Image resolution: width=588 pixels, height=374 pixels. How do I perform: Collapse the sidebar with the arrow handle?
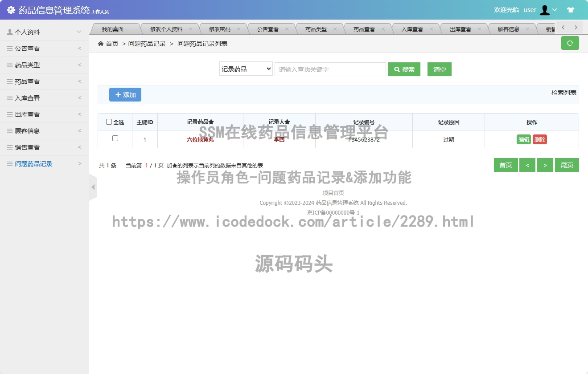(x=93, y=187)
